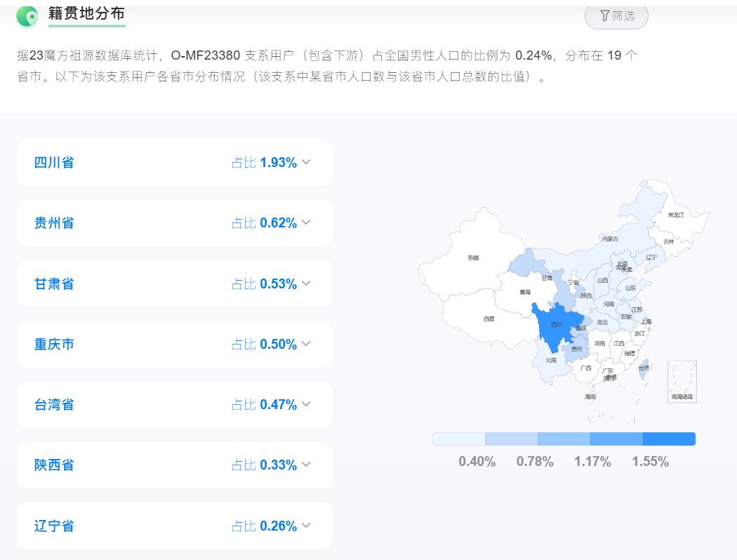Expand the 甘肃省 row chevron
Image resolution: width=737 pixels, height=560 pixels.
pyautogui.click(x=306, y=284)
